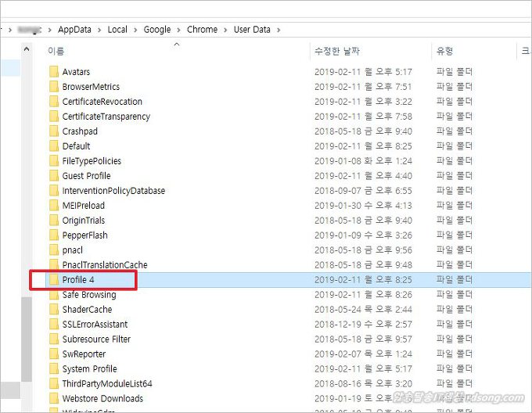
Task: Select the Webstore Downloads folder icon
Action: (53, 399)
